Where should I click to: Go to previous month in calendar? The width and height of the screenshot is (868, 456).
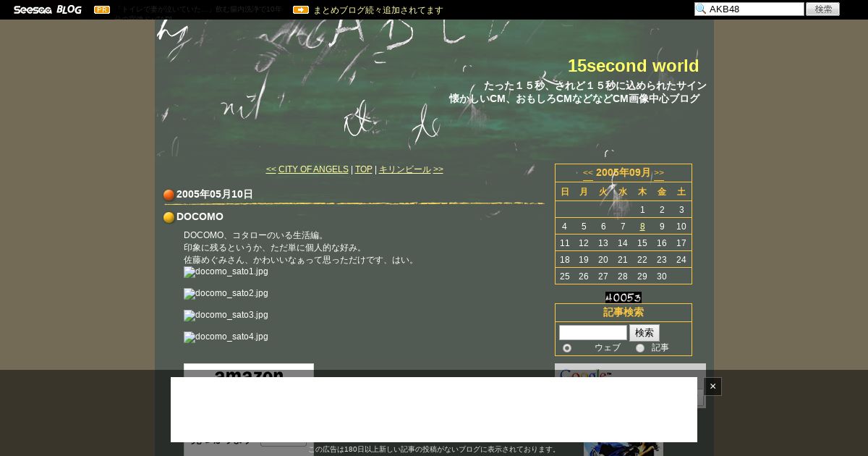[588, 173]
